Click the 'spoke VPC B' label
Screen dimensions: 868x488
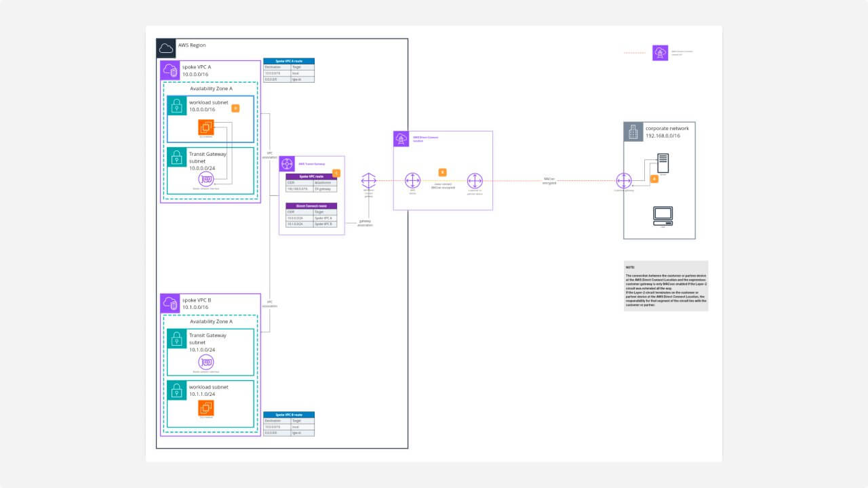(x=197, y=300)
